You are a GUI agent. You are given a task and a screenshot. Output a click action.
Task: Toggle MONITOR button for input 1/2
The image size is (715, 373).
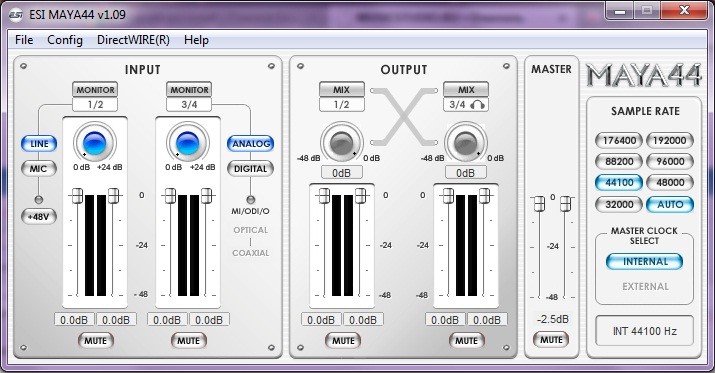click(x=95, y=90)
